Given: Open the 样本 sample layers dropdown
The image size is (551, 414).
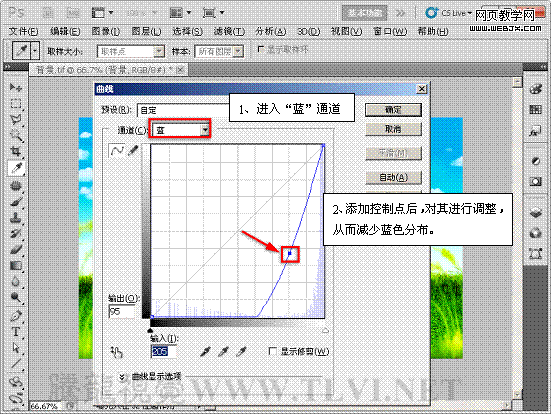Looking at the screenshot, I should 219,52.
